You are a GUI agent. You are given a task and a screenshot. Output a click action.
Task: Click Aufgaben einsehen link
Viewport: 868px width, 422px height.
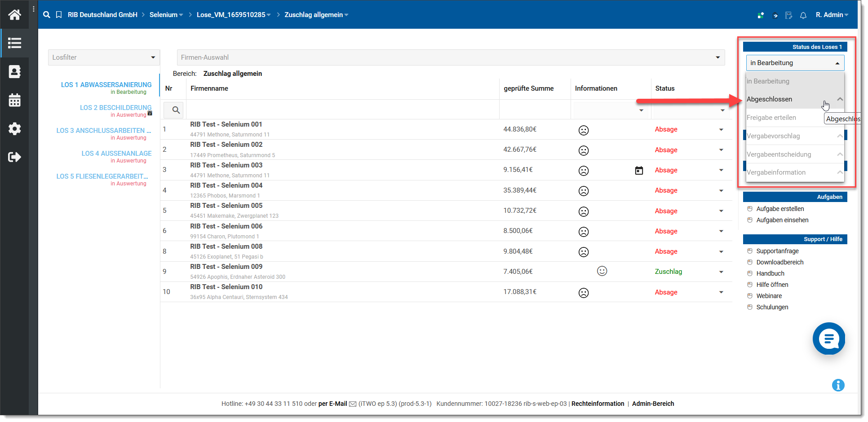pyautogui.click(x=782, y=220)
